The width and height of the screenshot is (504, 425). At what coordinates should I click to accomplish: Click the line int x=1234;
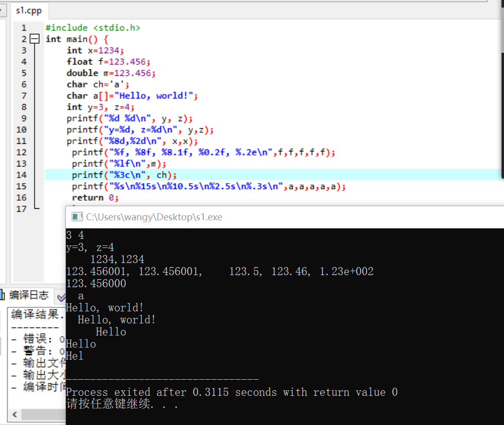(x=95, y=50)
